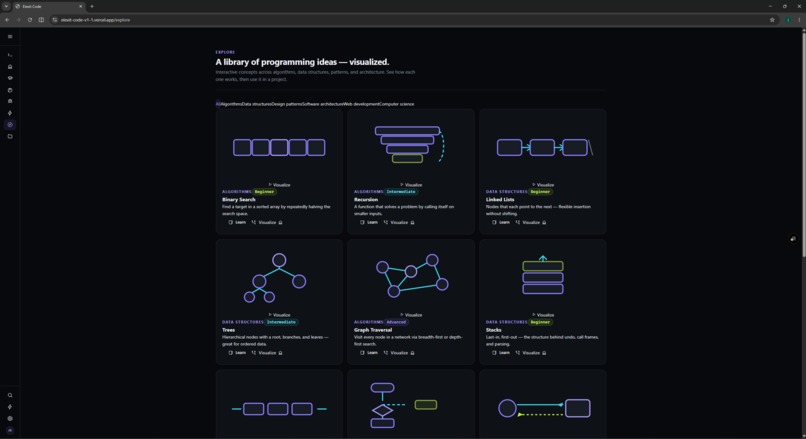Click the play Visualize button under Linked Lists illustration

[x=543, y=185]
